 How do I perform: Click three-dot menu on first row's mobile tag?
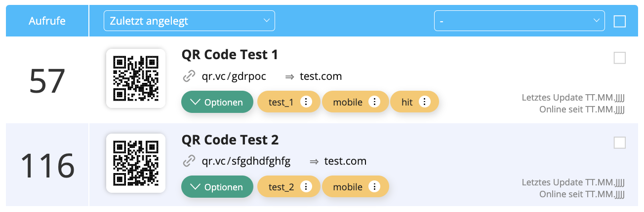tap(375, 102)
